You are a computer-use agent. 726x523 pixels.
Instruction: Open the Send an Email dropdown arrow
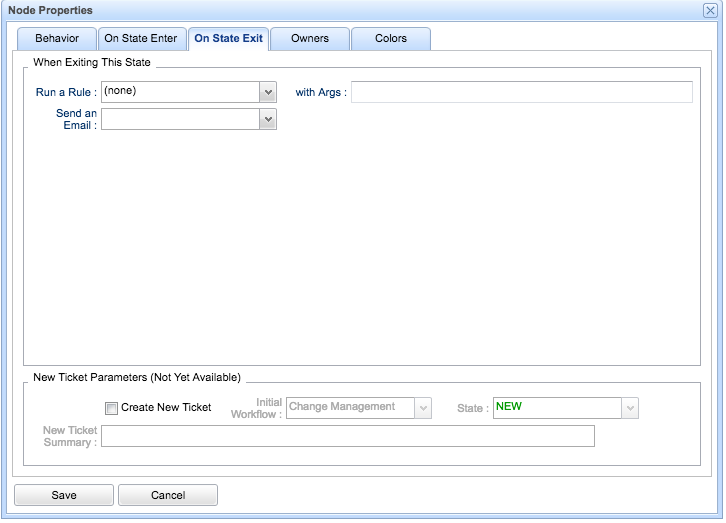pos(267,119)
